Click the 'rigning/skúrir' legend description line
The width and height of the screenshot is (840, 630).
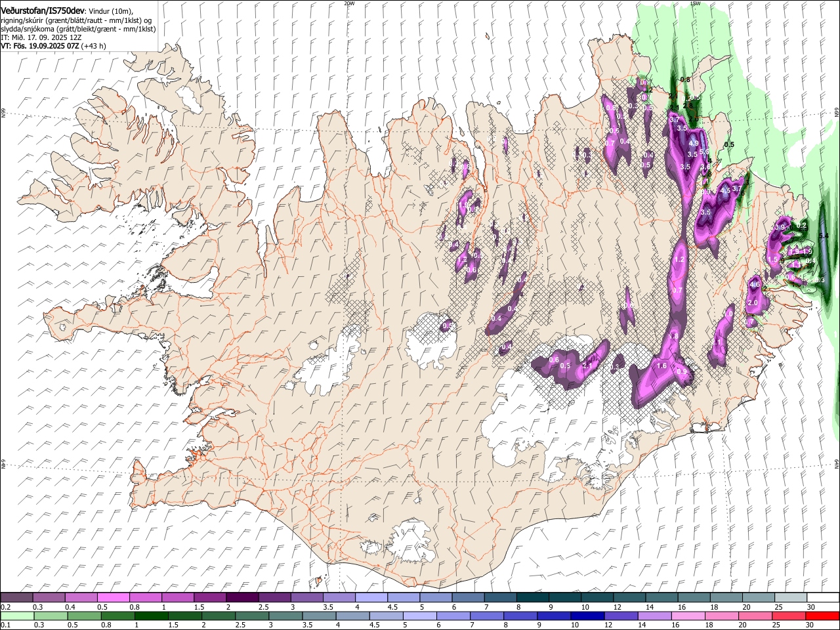click(x=75, y=20)
